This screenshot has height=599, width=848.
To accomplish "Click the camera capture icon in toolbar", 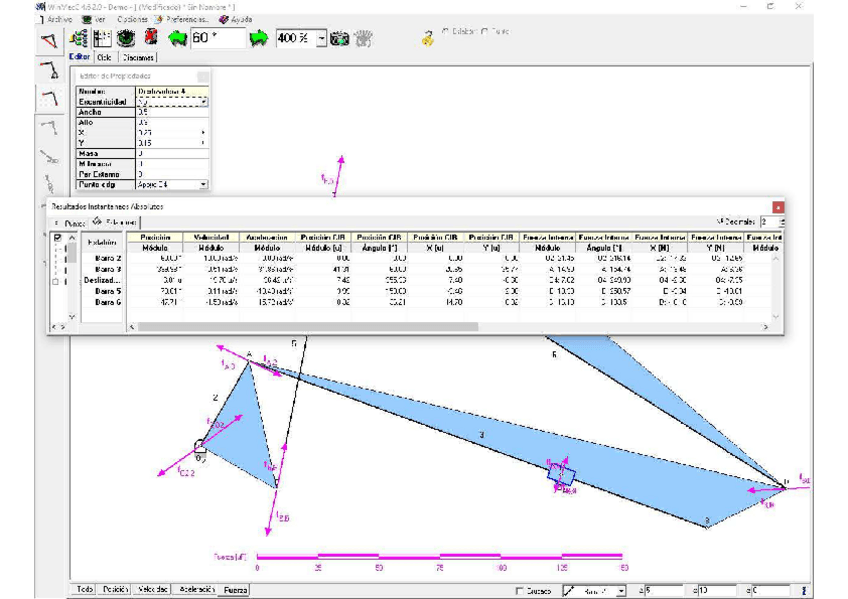I will pyautogui.click(x=340, y=39).
